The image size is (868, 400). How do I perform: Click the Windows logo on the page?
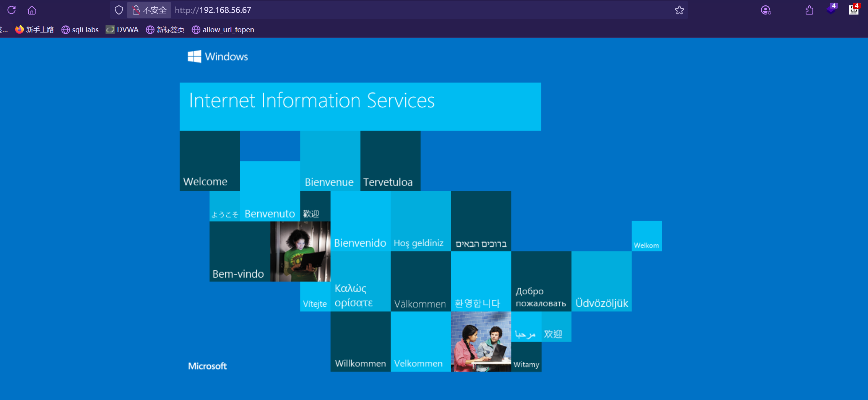coord(194,57)
